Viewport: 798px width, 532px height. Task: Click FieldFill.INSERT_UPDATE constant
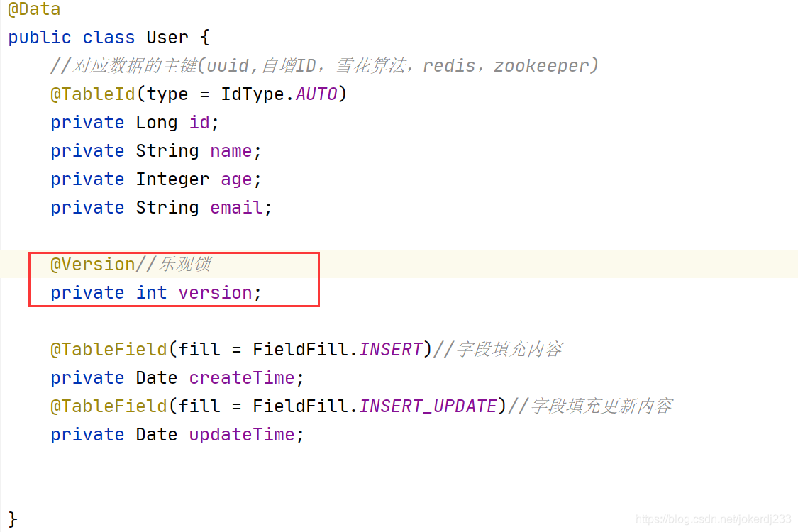(x=375, y=406)
